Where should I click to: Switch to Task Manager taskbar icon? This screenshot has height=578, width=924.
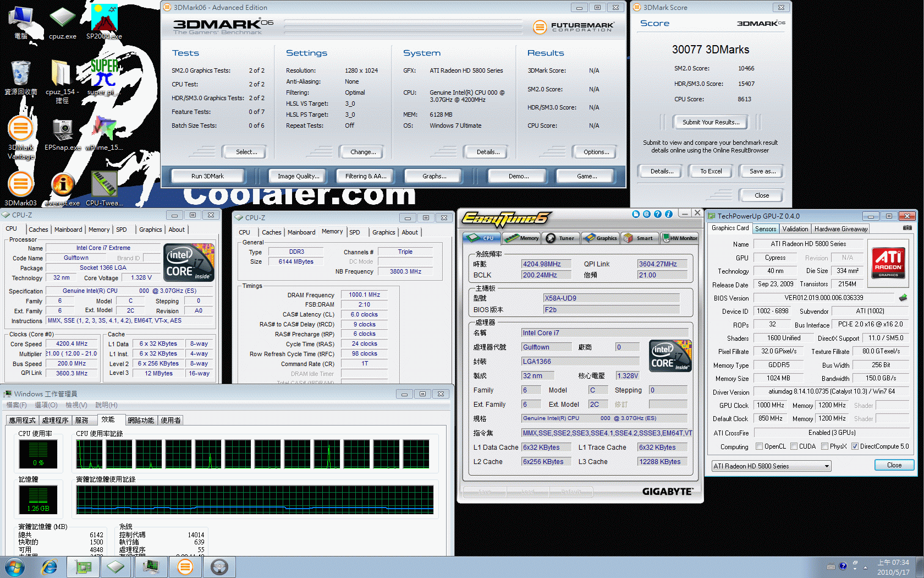(151, 566)
